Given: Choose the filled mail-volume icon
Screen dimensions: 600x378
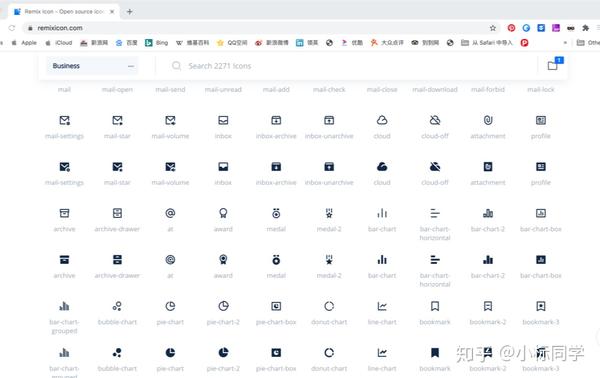Looking at the screenshot, I should tap(170, 167).
